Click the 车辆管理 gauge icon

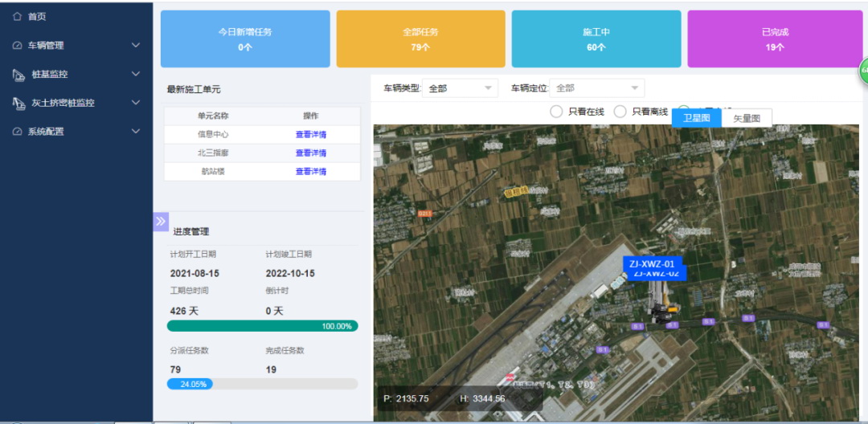coord(17,46)
